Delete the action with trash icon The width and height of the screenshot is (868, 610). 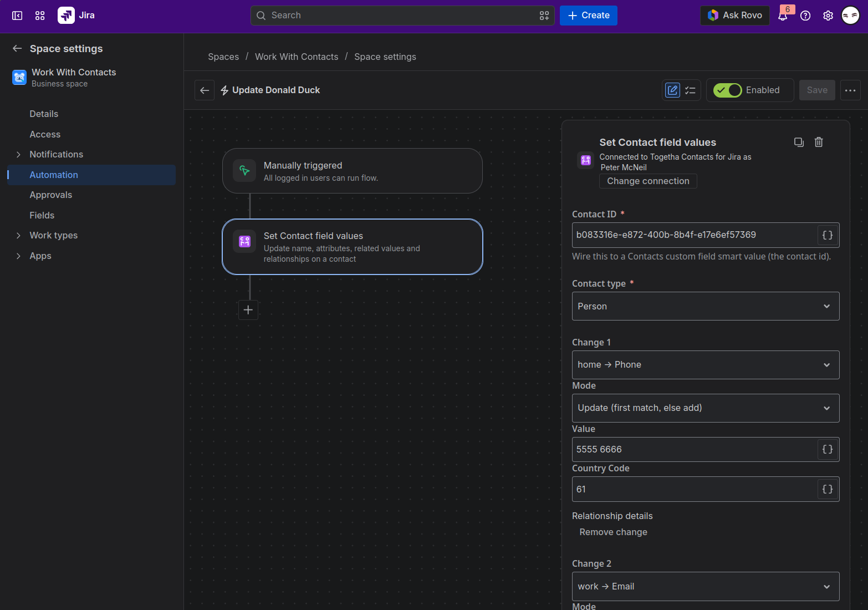tap(819, 142)
